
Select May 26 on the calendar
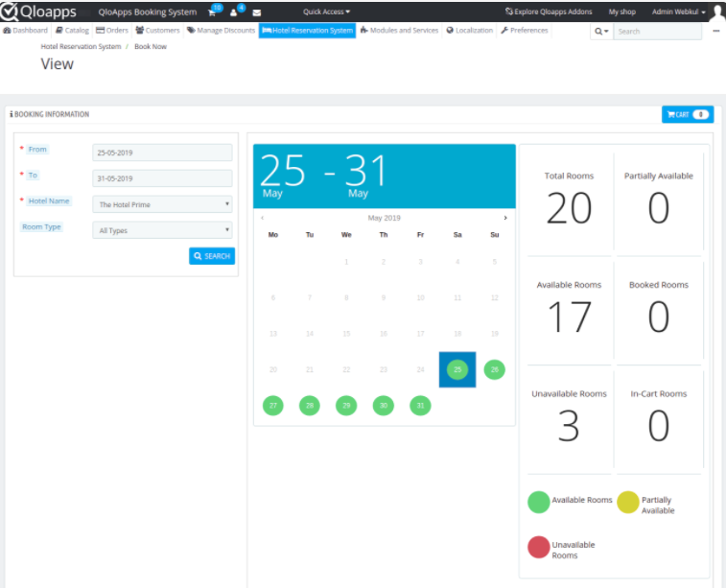point(495,369)
